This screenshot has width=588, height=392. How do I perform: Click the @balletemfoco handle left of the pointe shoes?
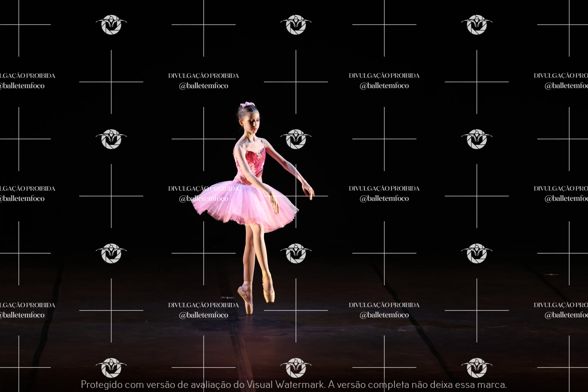point(204,315)
